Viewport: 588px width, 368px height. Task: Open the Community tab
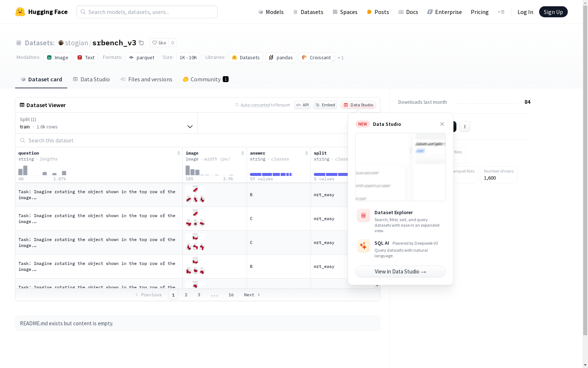click(x=205, y=79)
